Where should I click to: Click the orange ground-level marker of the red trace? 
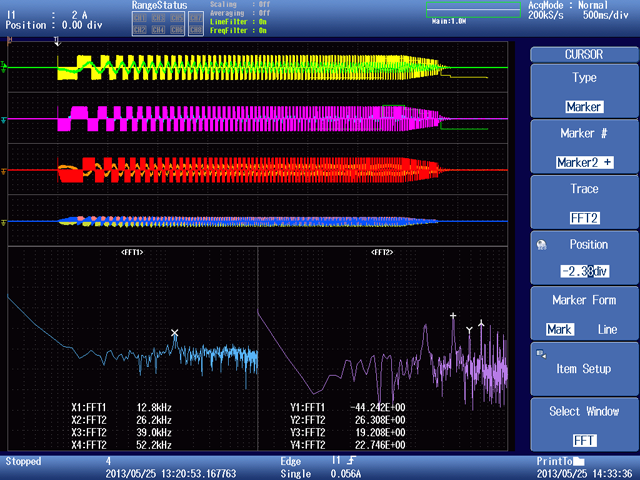[x=4, y=172]
